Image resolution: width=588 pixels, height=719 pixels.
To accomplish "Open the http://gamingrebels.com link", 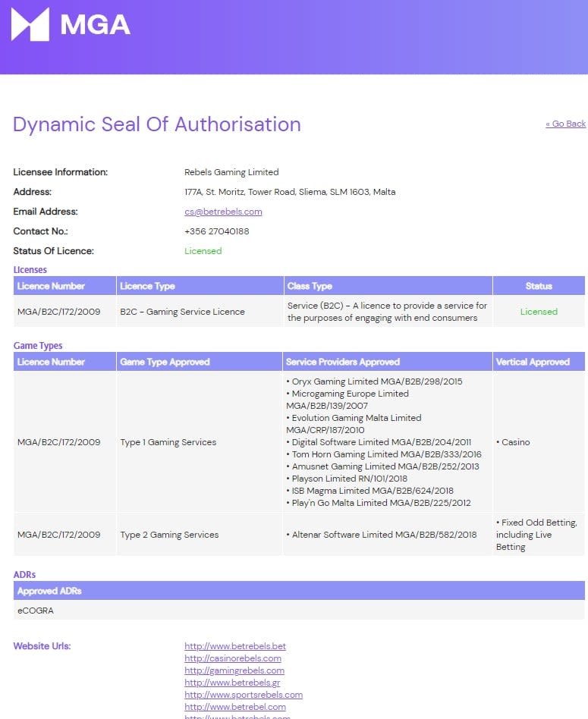I will [234, 670].
